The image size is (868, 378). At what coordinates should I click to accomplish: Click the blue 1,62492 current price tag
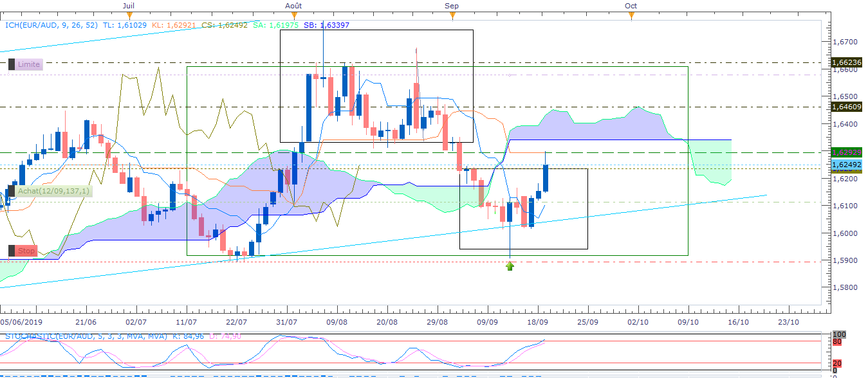(847, 165)
